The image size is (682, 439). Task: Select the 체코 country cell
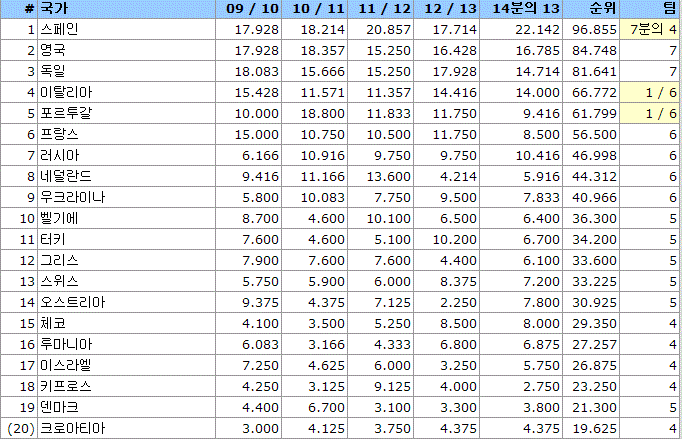(x=126, y=323)
